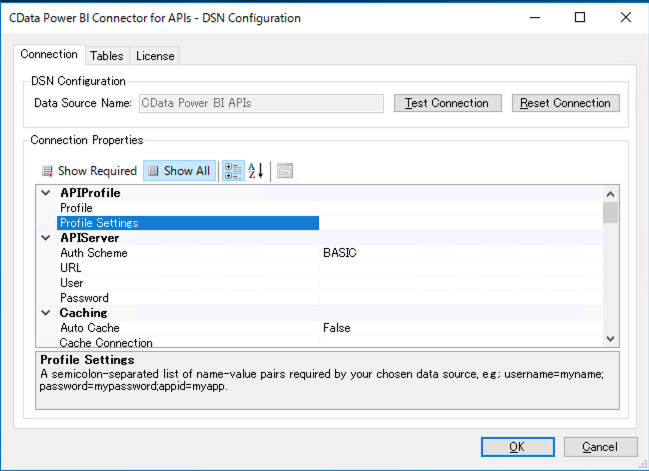Toggle Show All properties filter
This screenshot has height=471, width=649.
coord(179,171)
